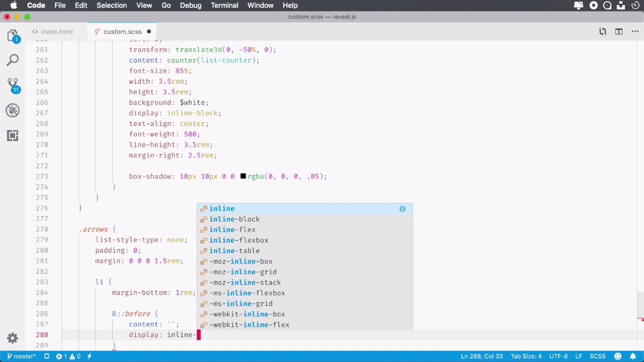Image resolution: width=644 pixels, height=362 pixels.
Task: Choose the -moz-inline-box suggestion
Action: pyautogui.click(x=304, y=261)
